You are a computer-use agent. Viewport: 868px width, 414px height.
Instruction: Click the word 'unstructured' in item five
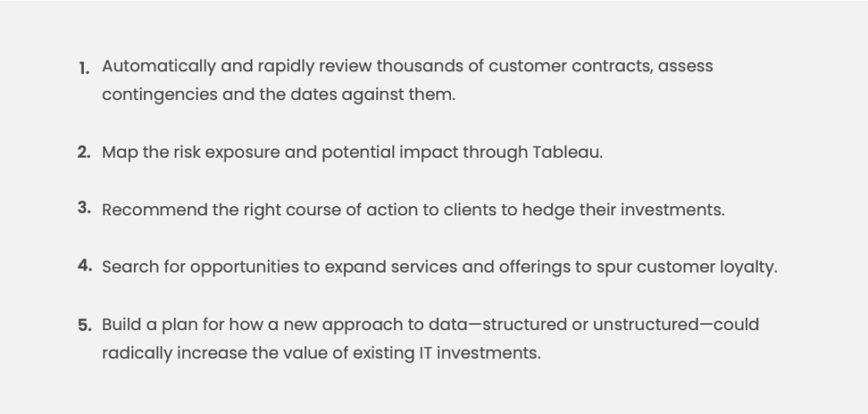pyautogui.click(x=646, y=325)
